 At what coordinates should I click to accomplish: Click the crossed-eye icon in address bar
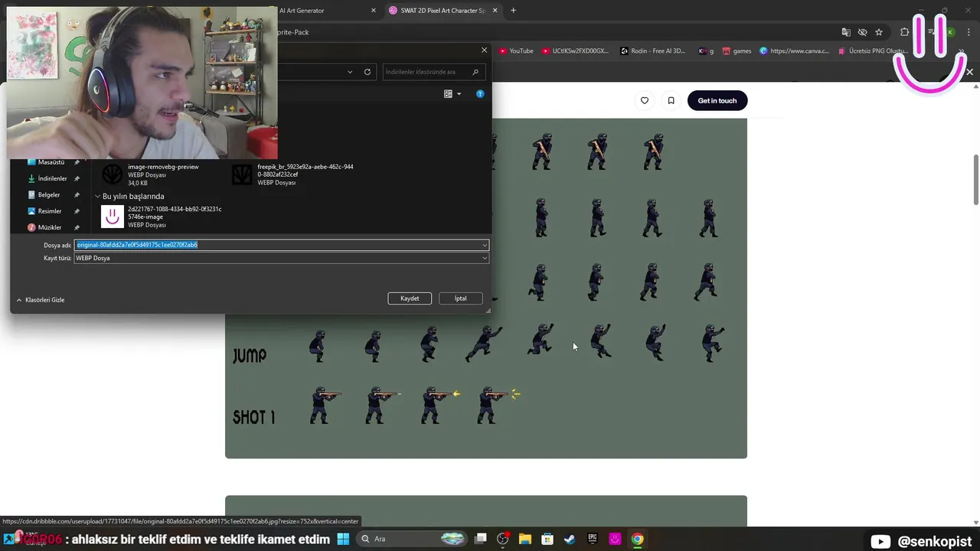coord(862,32)
